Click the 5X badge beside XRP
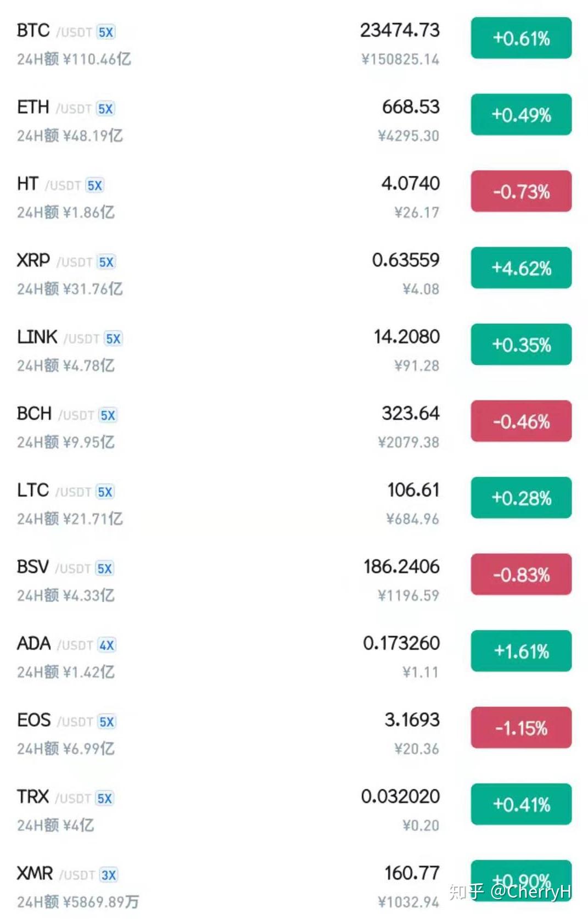Viewport: 588px width, 919px height. tap(106, 262)
